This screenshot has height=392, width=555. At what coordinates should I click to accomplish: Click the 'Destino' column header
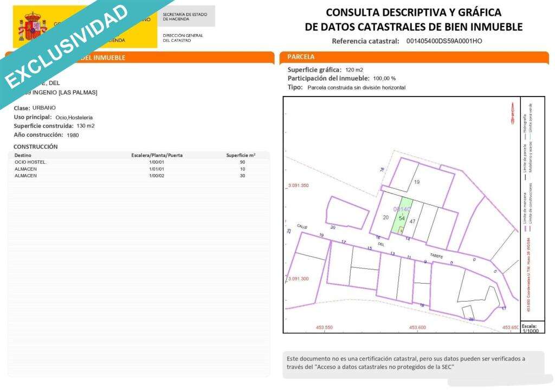23,156
